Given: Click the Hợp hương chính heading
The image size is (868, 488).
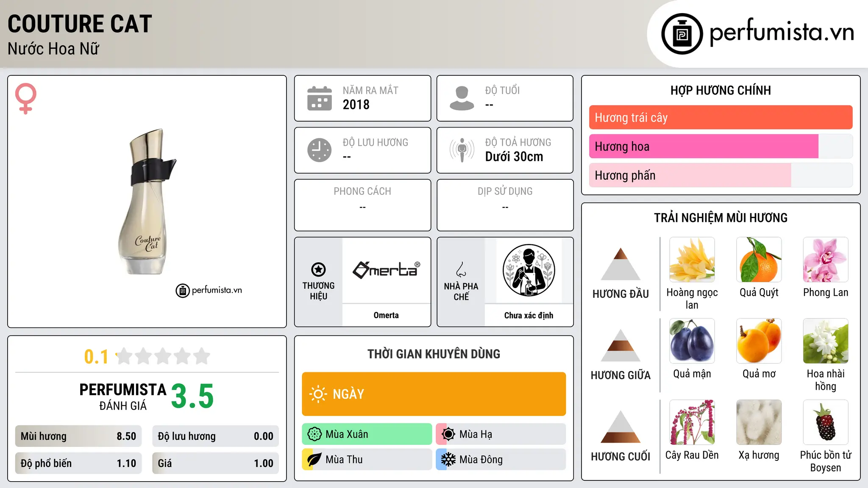Looking at the screenshot, I should 721,90.
